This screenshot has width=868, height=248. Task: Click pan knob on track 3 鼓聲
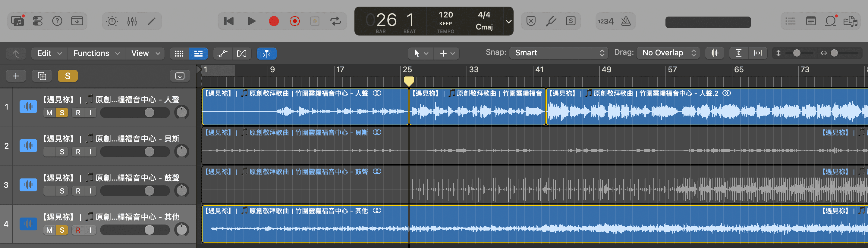[182, 191]
